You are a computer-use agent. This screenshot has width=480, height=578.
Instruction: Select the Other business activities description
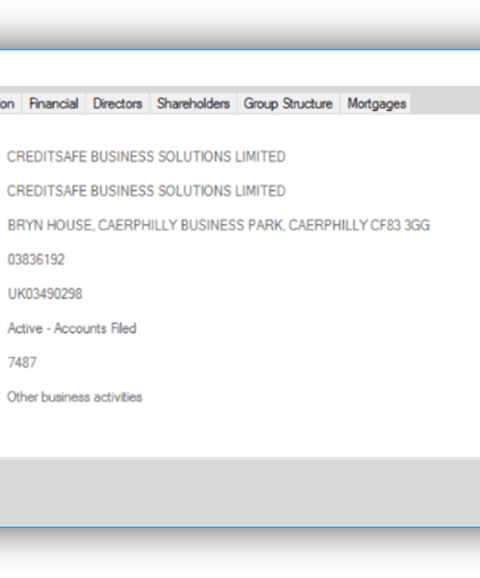point(74,397)
